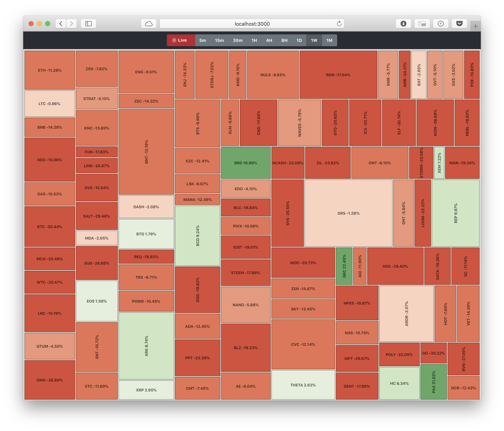Click the EOS 1.56% tile

tap(97, 301)
